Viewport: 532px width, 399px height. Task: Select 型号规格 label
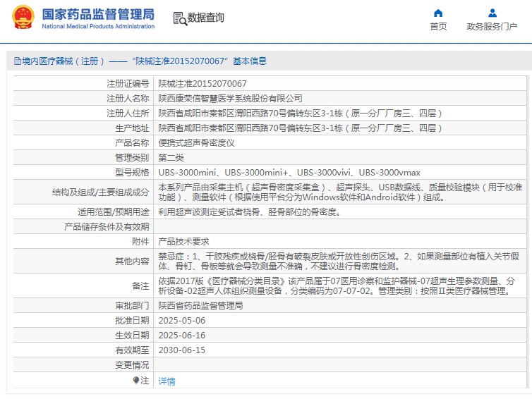tap(132, 173)
